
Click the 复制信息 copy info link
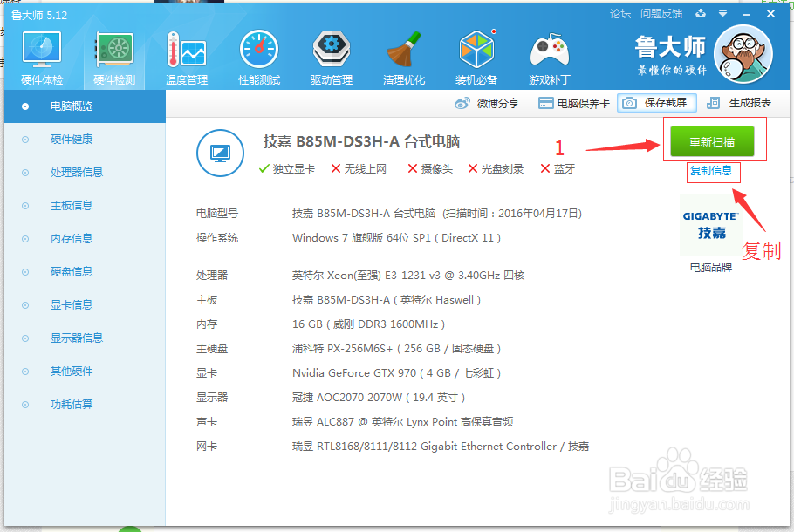[711, 171]
